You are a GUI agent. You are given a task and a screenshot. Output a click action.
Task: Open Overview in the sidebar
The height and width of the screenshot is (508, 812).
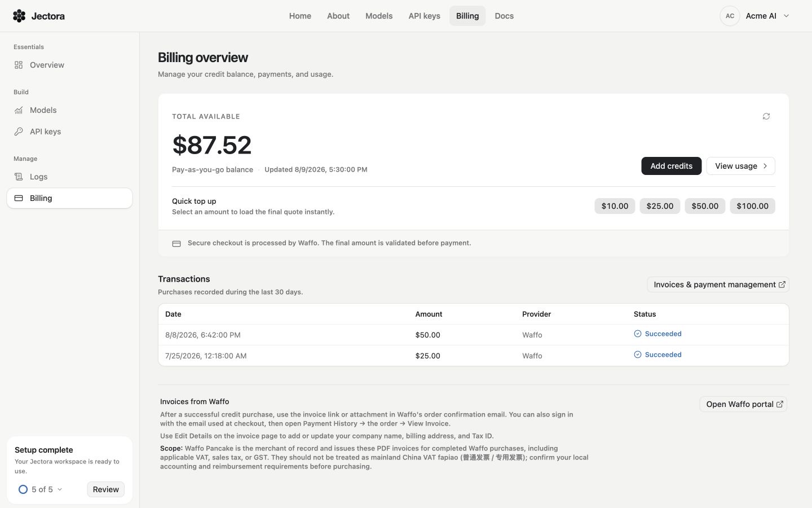point(69,65)
